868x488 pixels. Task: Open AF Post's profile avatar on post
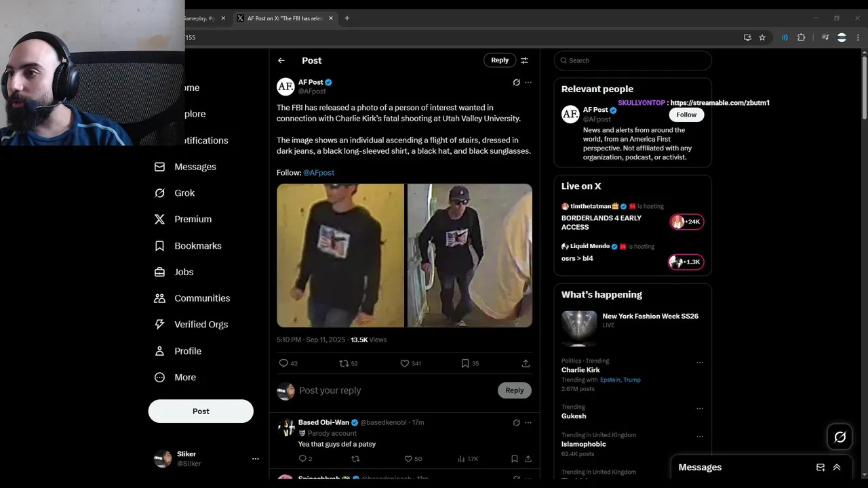[x=285, y=86]
